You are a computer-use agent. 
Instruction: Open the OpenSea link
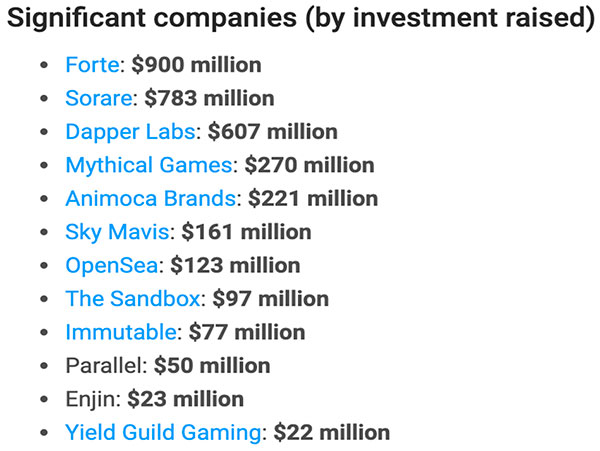[x=112, y=266]
